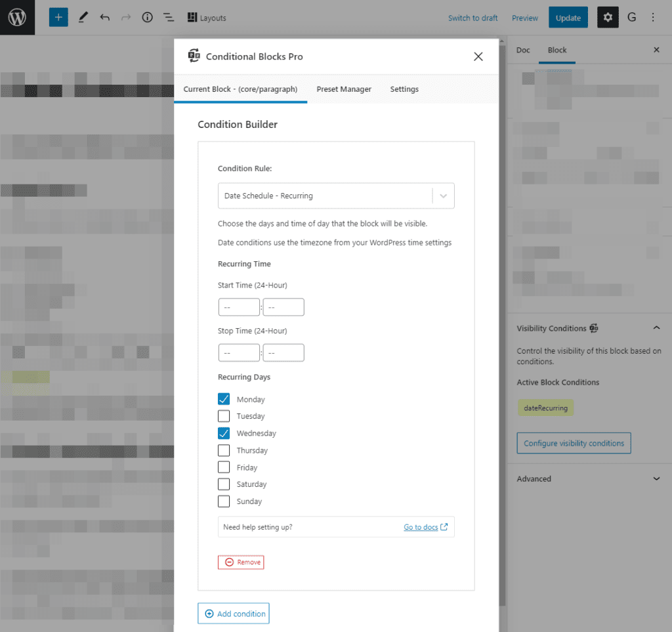Select the Block sidebar tab
Screen dimensions: 672x632
tap(556, 50)
